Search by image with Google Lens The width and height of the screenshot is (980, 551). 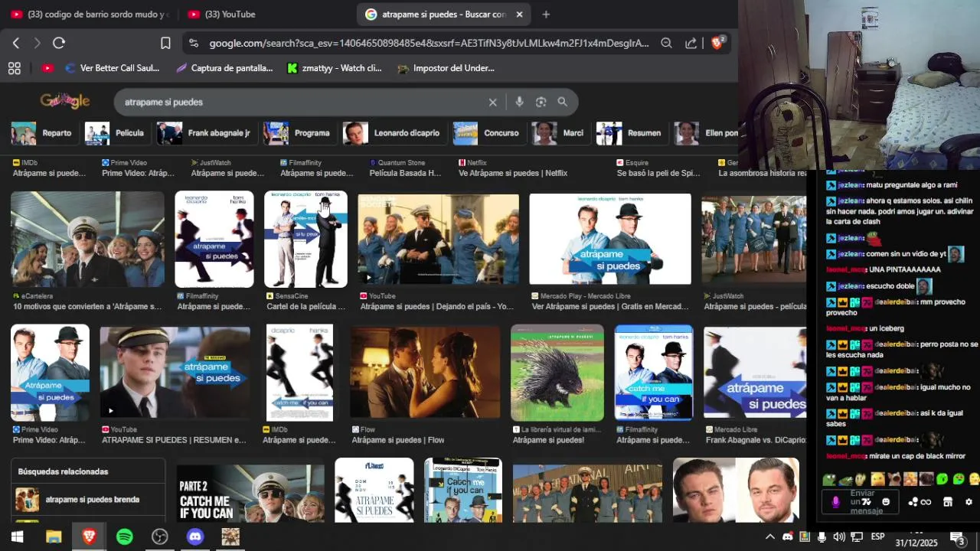point(541,102)
